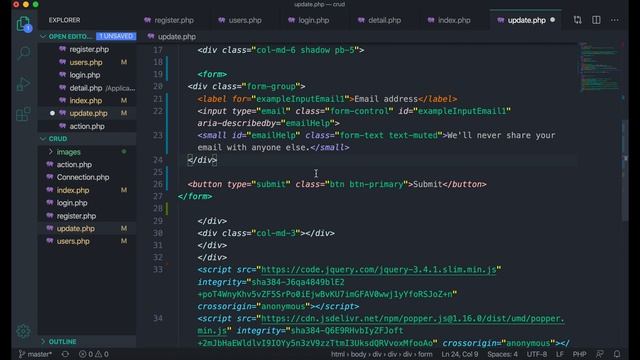Click the feedback icon in status bar
The width and height of the screenshot is (640, 360).
600,354
